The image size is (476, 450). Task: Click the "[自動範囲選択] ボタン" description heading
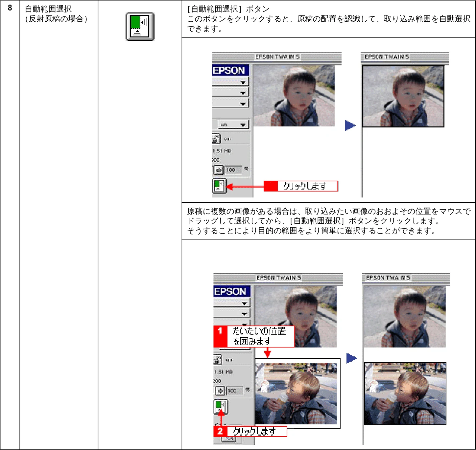(228, 9)
